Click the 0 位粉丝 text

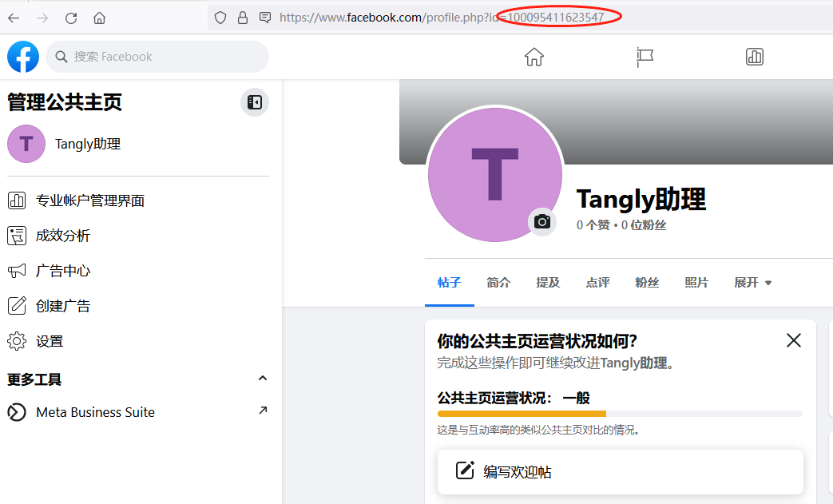point(644,225)
